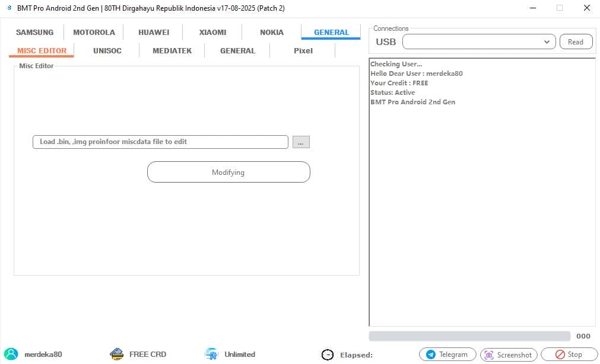
Task: Select the MEDIATEK sub-tab
Action: click(172, 50)
